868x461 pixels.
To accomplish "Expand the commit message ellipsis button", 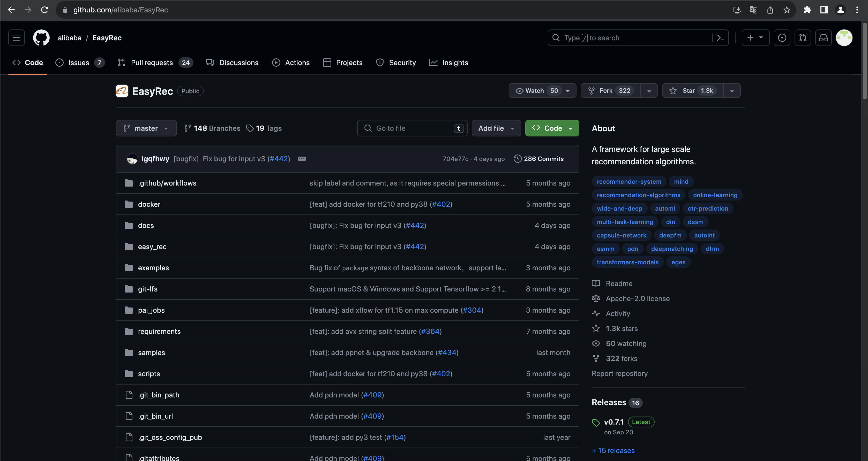I will [302, 159].
